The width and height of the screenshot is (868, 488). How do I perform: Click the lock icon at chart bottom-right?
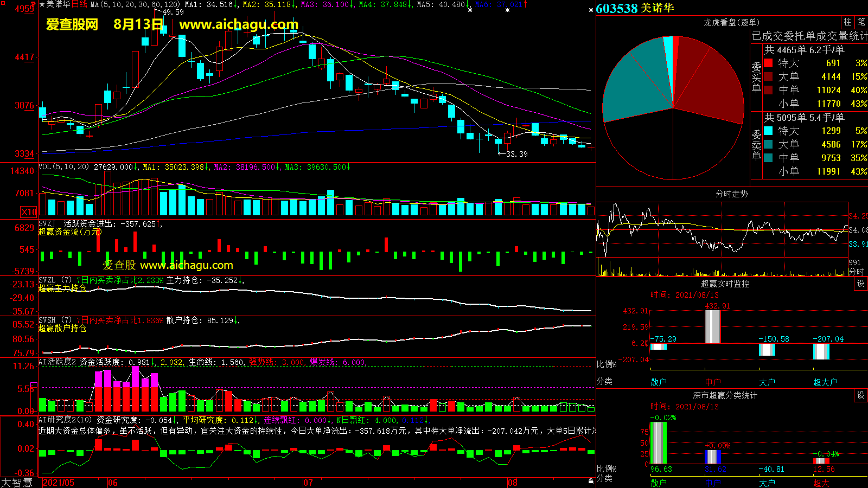[591, 481]
